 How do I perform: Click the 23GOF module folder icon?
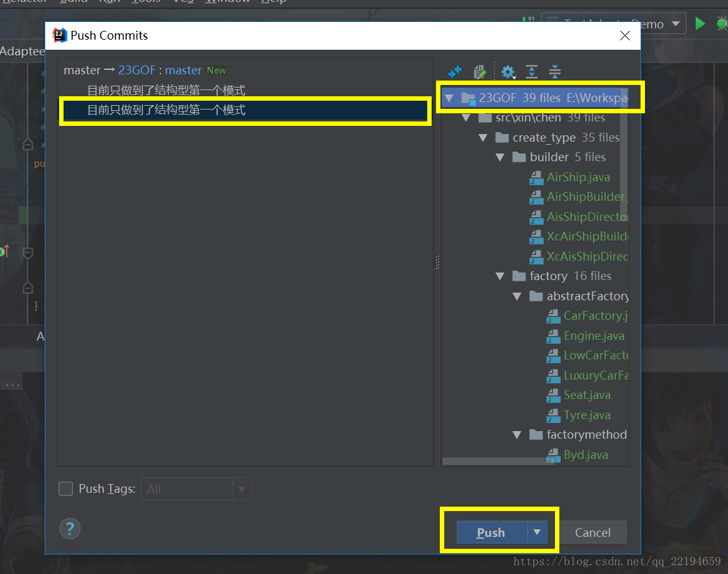[x=468, y=98]
